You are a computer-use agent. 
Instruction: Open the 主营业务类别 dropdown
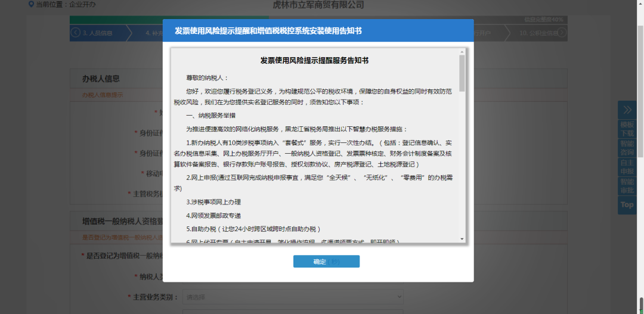point(293,297)
